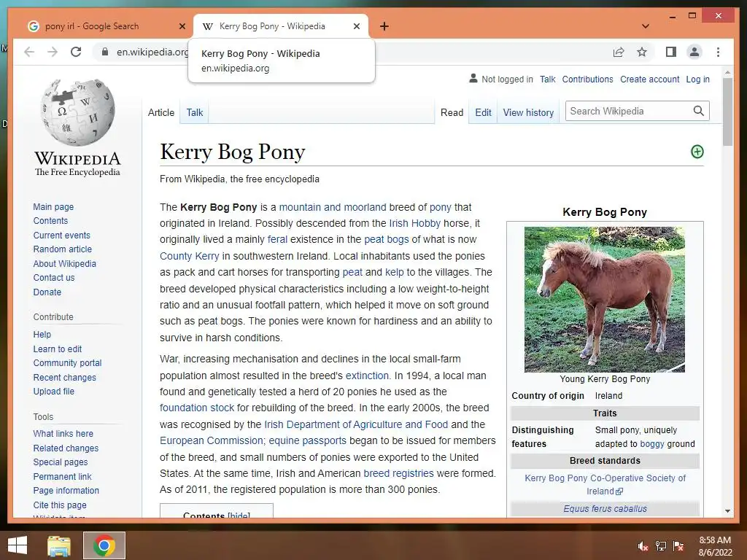Click the Wikipedia search magnifier icon
The image size is (747, 560).
(x=698, y=111)
